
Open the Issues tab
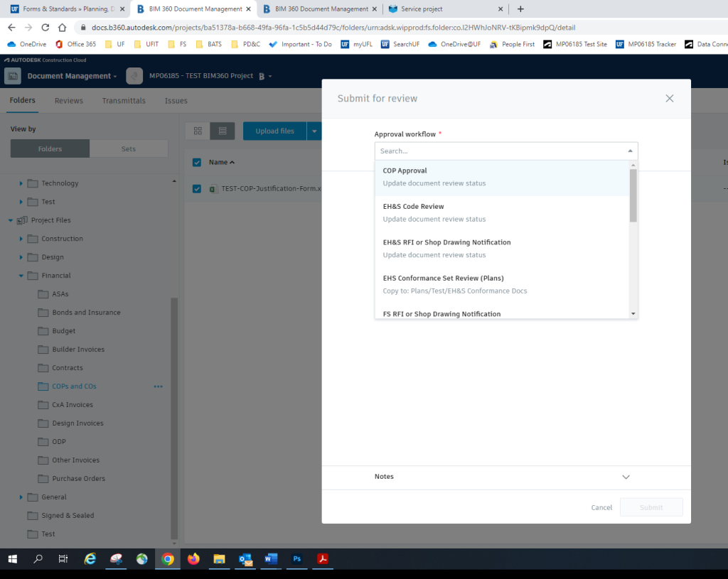[176, 101]
